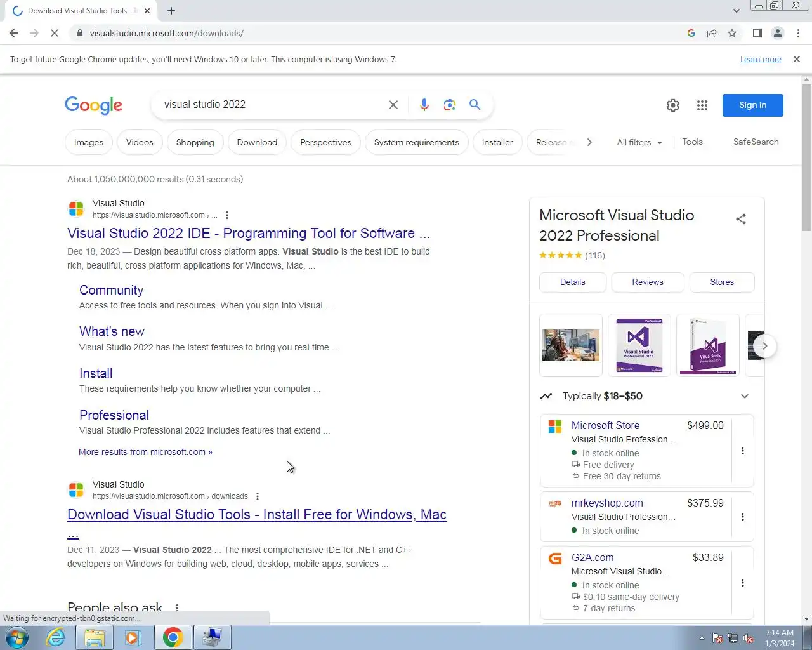Expand the All filters dropdown
The image size is (812, 650).
pos(639,142)
